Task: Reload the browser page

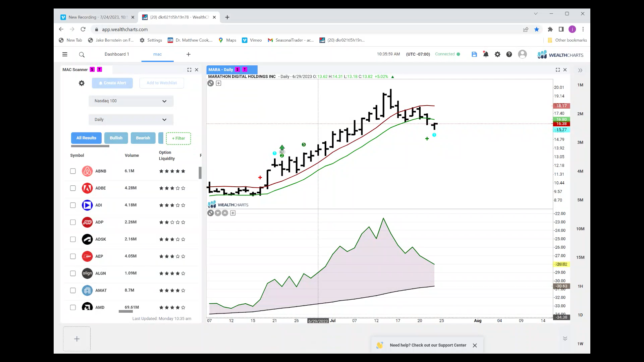Action: [83, 29]
